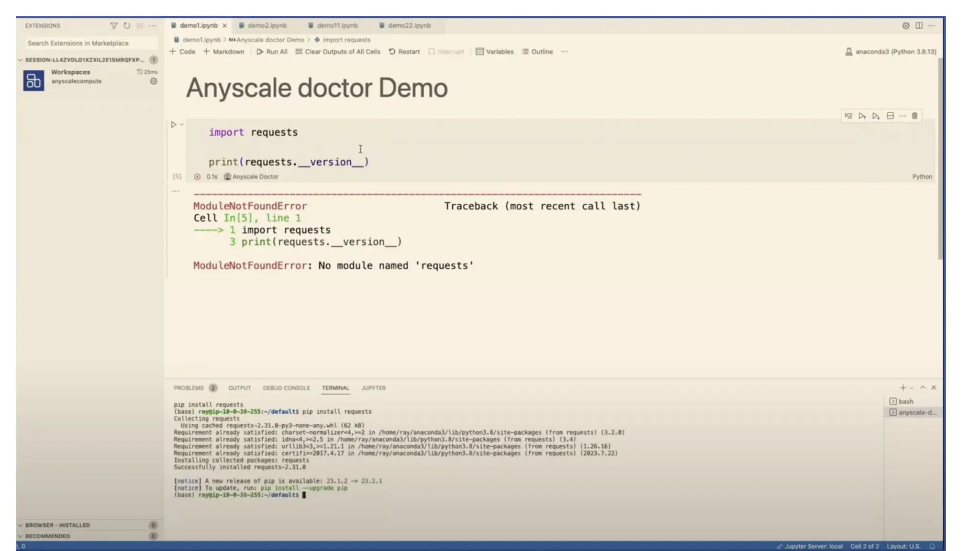The image size is (980, 551).
Task: Collapse the SESSION extensions section
Action: [21, 60]
